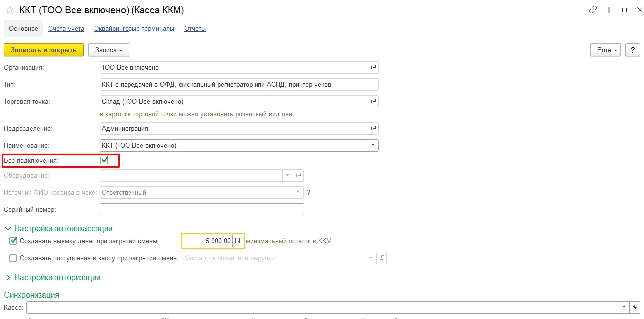Image resolution: width=644 pixels, height=319 pixels.
Task: Open Торговая точка record icon
Action: 373,102
